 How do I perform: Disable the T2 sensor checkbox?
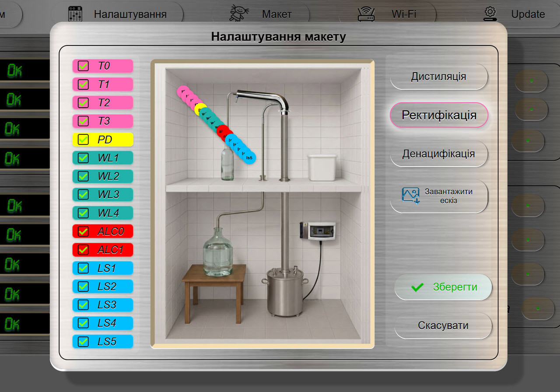point(83,103)
